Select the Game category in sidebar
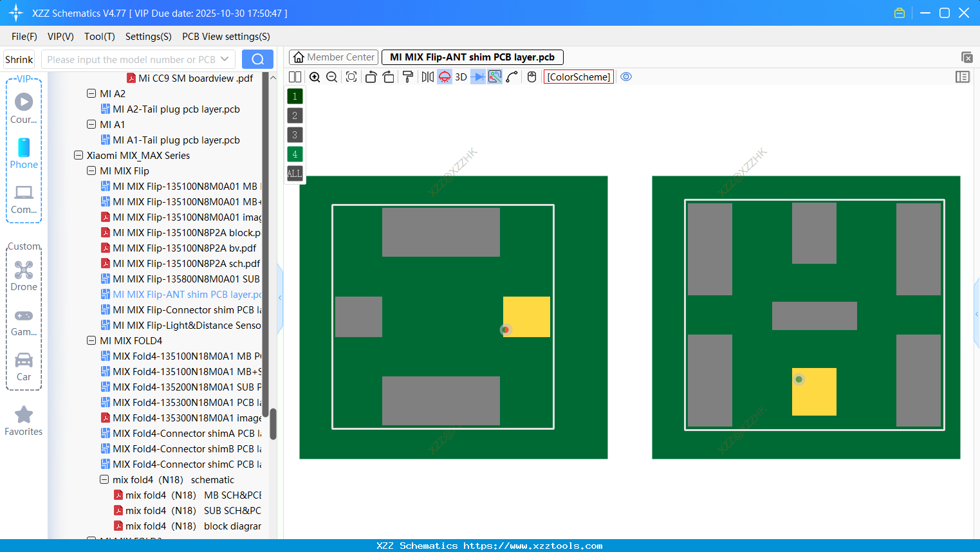Screen dimensions: 980x552 click(x=24, y=322)
